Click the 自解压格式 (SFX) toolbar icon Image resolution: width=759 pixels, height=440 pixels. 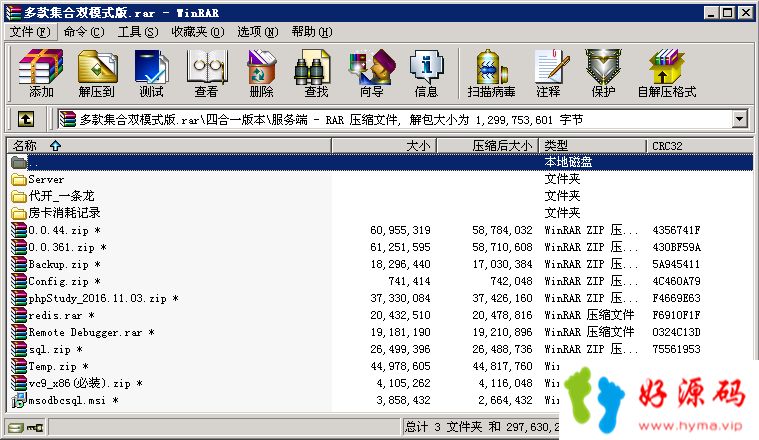(667, 73)
